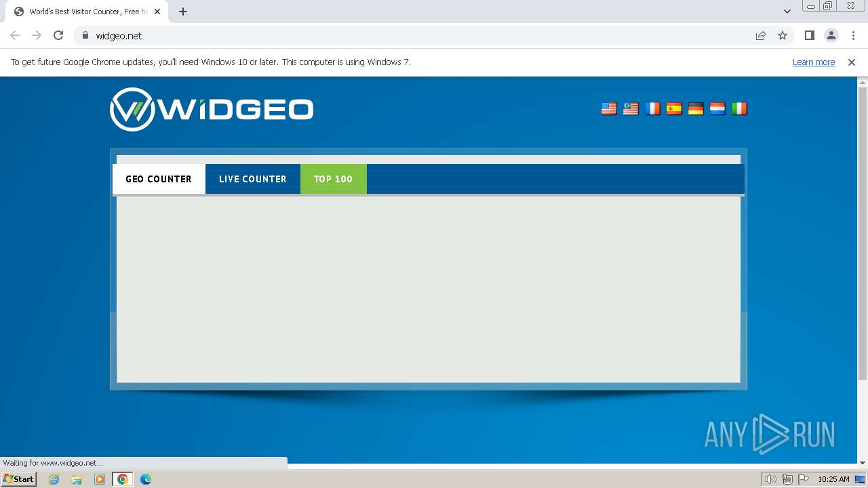
Task: Reload the widgeo.net page
Action: [x=58, y=35]
